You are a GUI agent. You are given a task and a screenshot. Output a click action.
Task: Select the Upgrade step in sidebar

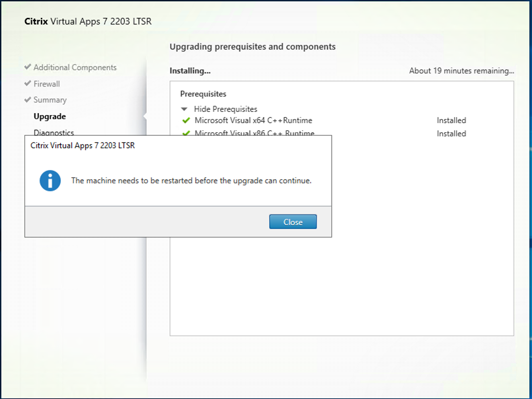(x=50, y=116)
